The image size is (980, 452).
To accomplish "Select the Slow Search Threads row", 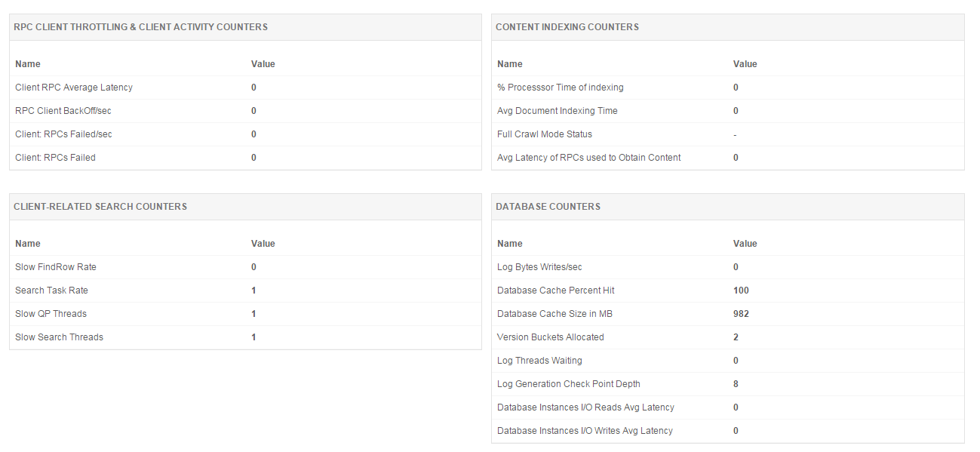I will click(60, 337).
